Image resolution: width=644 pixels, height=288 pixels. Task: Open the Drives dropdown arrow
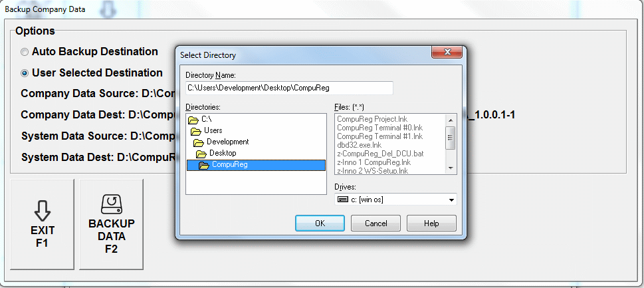(x=451, y=200)
